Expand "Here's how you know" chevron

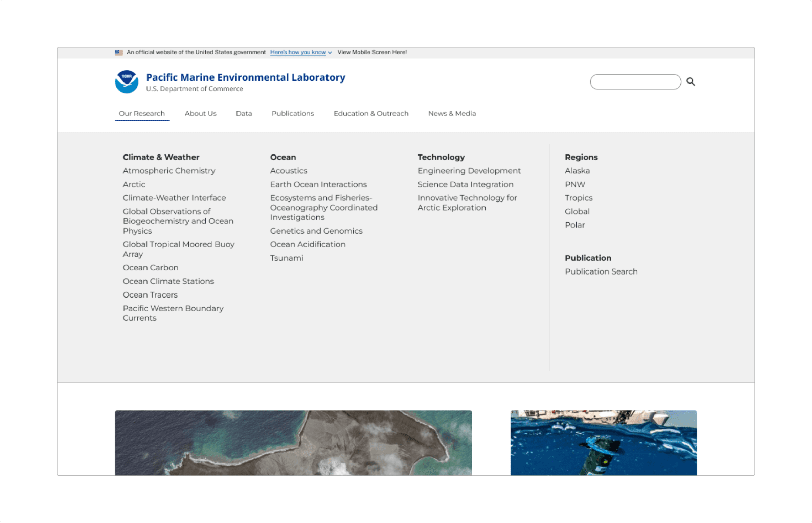(330, 53)
